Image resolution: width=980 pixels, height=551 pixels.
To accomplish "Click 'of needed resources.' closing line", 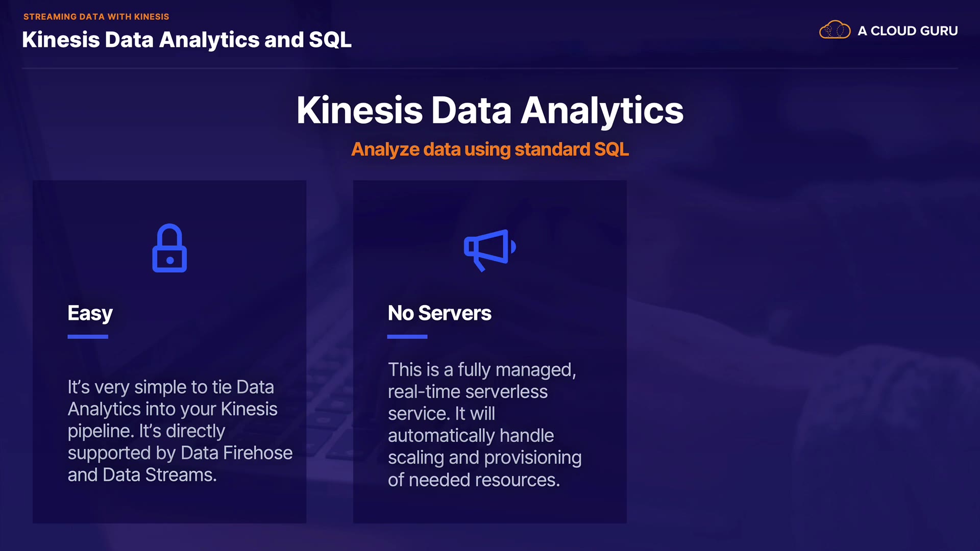I will [474, 480].
